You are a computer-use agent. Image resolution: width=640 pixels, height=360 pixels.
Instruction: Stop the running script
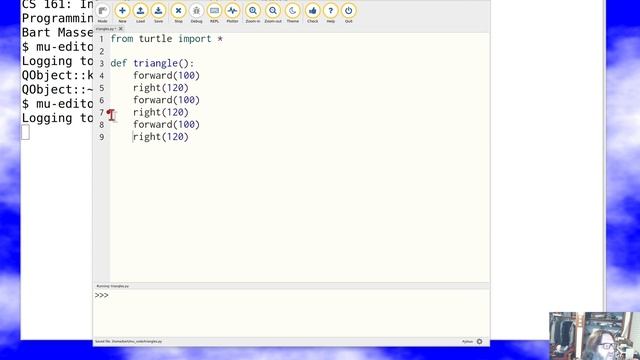pos(178,13)
